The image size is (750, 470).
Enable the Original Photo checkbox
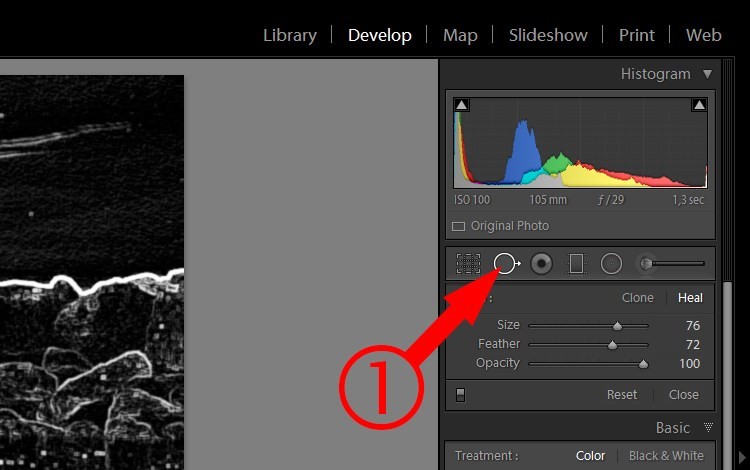[x=458, y=226]
